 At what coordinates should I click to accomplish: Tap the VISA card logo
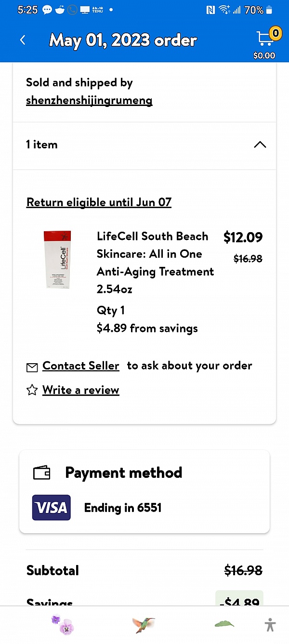click(x=52, y=508)
